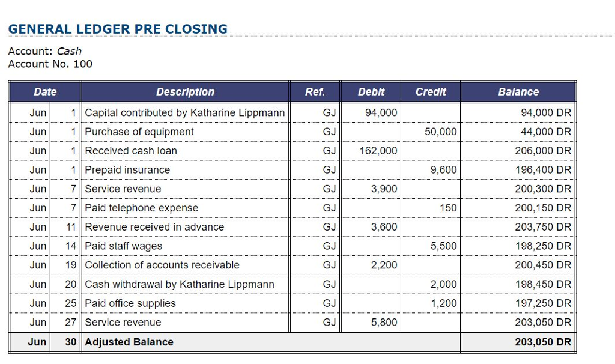Click the Debit column header
615x364 pixels.
(x=371, y=92)
